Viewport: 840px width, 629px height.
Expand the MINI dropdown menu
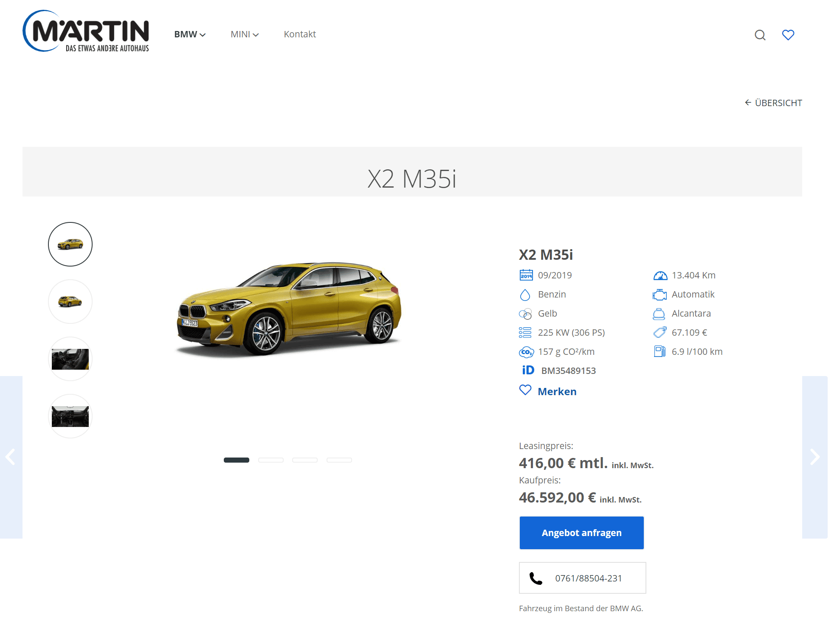245,34
